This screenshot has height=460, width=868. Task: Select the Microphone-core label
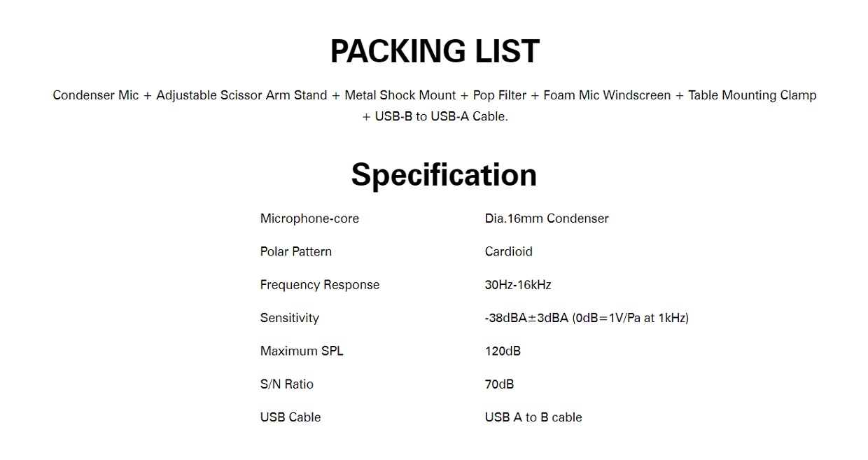309,218
